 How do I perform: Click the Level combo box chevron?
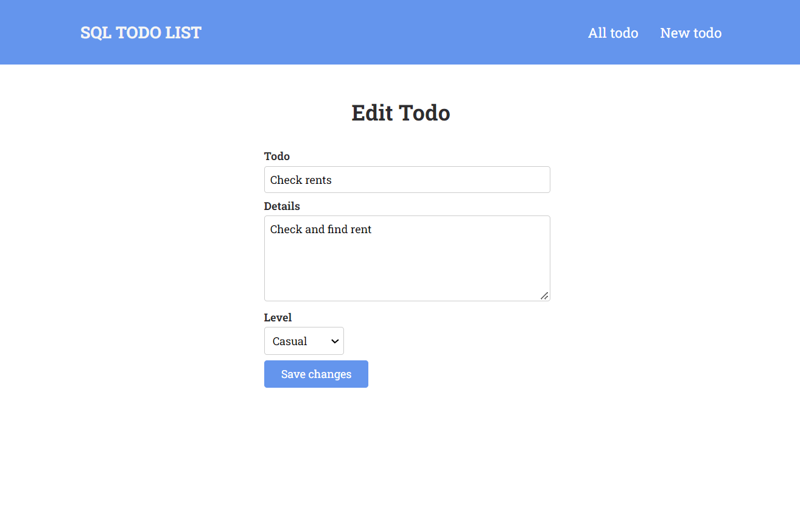point(334,341)
